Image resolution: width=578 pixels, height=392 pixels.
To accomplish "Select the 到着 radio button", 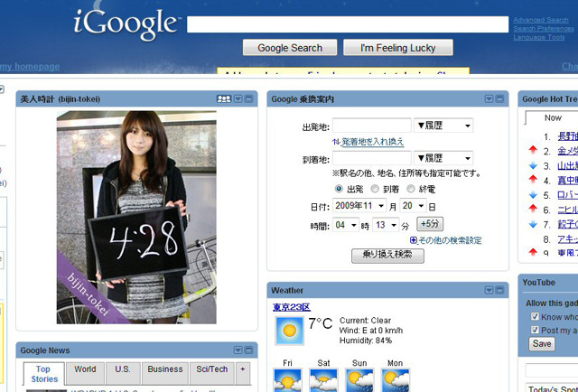I will coord(375,189).
